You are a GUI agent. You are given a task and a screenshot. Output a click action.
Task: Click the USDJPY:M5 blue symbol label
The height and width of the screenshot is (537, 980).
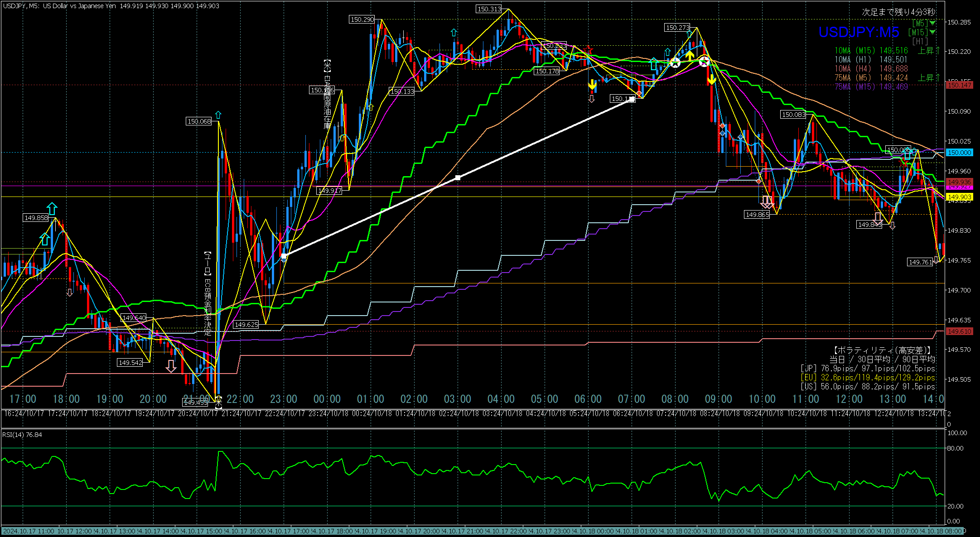pyautogui.click(x=859, y=32)
